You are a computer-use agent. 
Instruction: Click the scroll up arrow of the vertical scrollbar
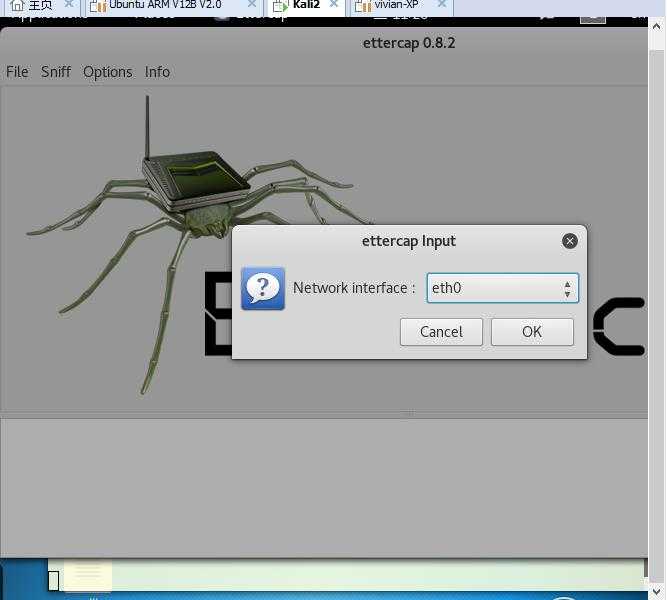coord(657,27)
